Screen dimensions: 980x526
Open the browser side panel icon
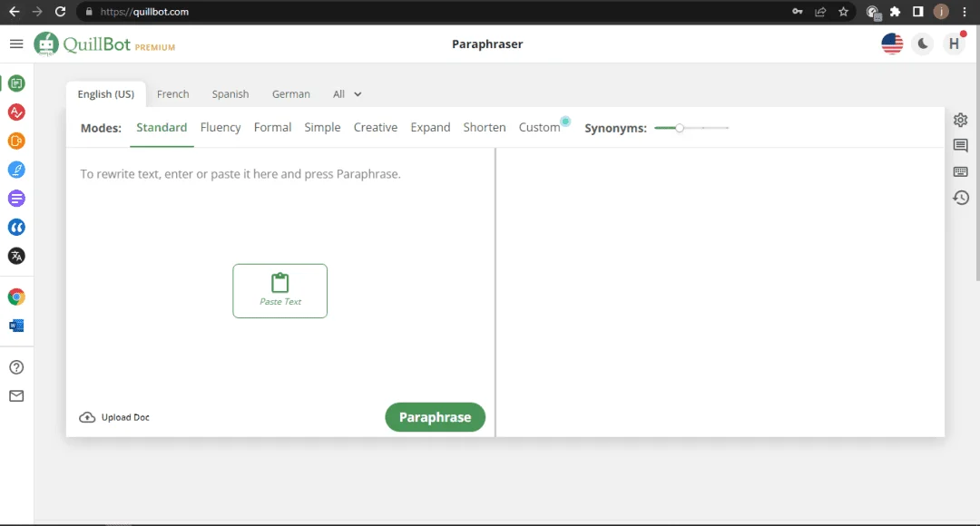click(918, 11)
